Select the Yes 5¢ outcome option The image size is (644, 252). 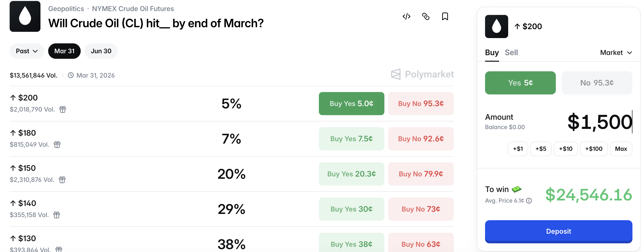point(520,83)
